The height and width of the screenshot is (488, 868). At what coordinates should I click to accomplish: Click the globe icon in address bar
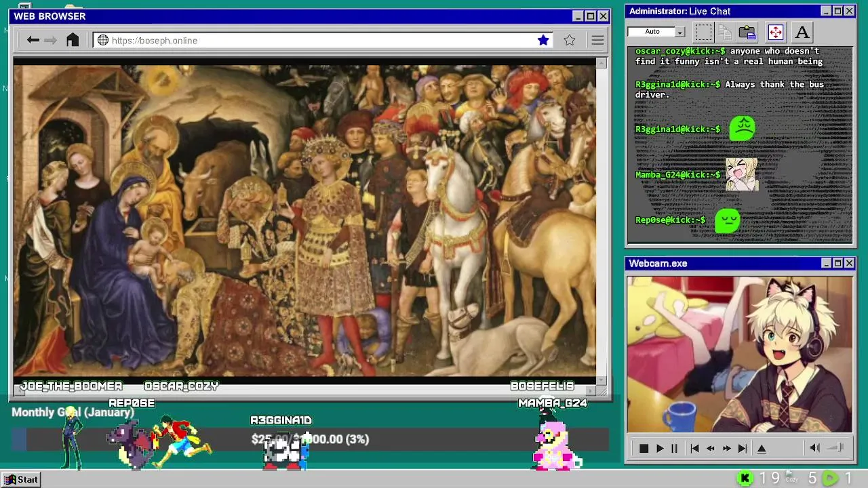tap(103, 40)
